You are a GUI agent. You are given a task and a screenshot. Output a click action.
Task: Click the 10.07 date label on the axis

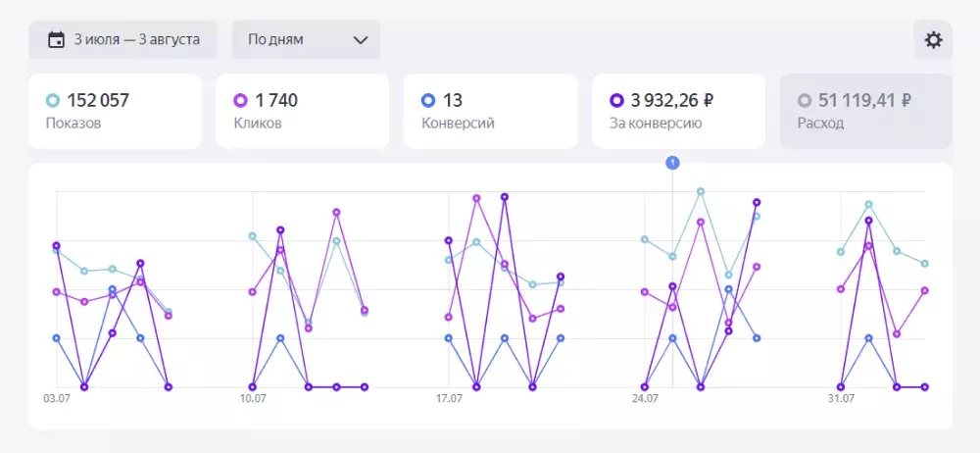[253, 399]
